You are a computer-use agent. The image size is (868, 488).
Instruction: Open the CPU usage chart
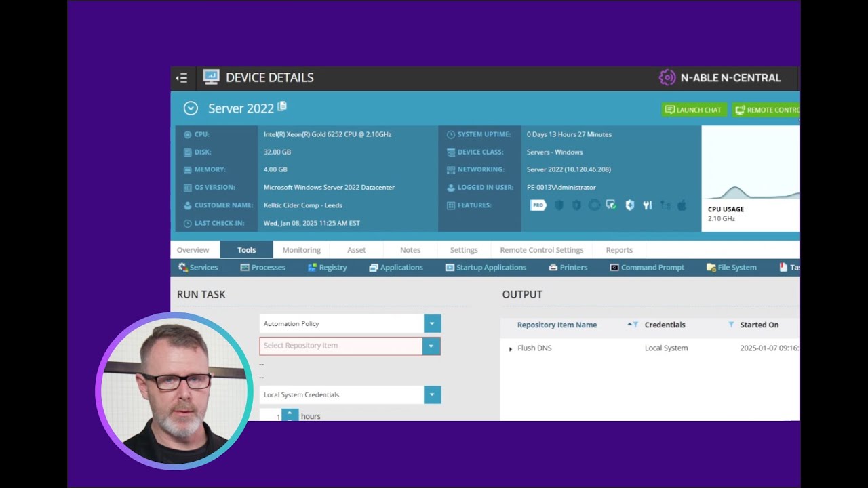(x=751, y=179)
